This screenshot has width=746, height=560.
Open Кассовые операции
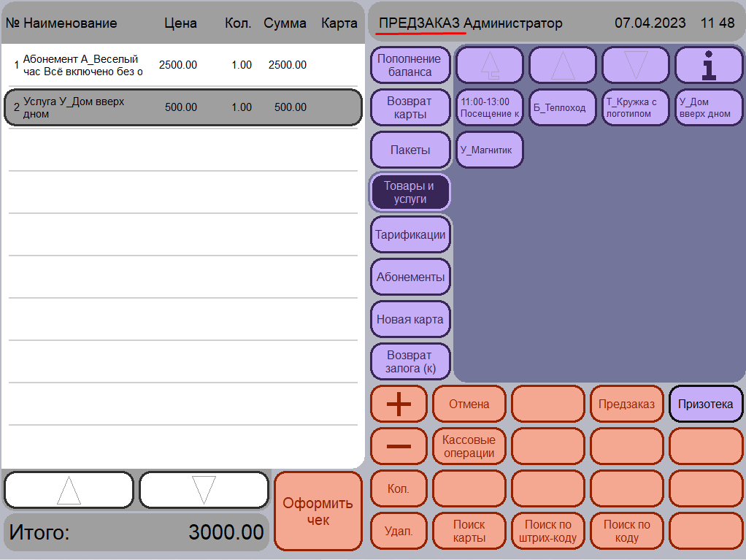click(x=469, y=446)
